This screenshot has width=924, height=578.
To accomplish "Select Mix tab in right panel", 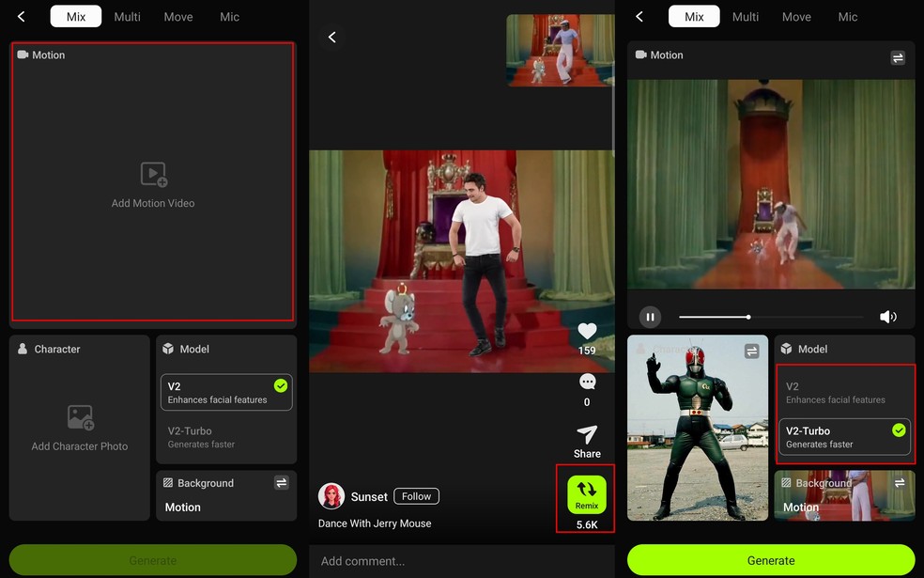I will coord(694,17).
